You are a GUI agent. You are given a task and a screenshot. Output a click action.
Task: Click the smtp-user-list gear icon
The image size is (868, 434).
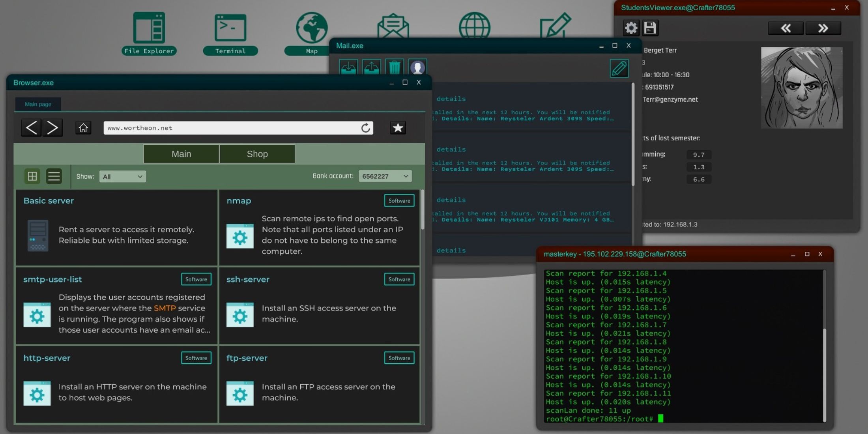coord(37,315)
